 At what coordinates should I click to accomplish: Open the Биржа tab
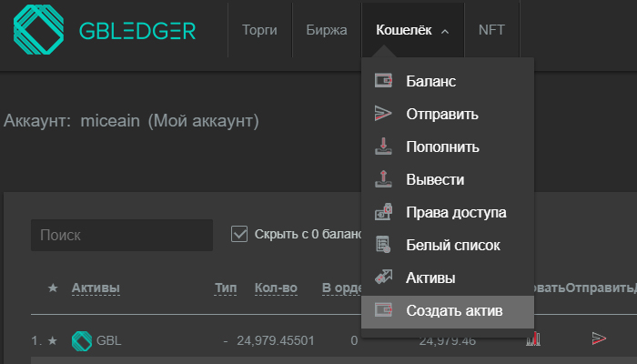pos(327,30)
